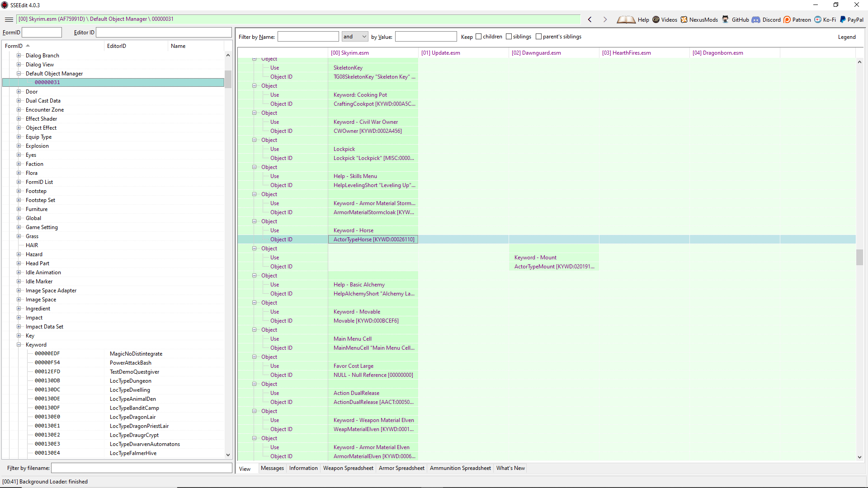Select the MagicNoDistintegrate keyword row
868x488 pixels.
tap(113, 354)
